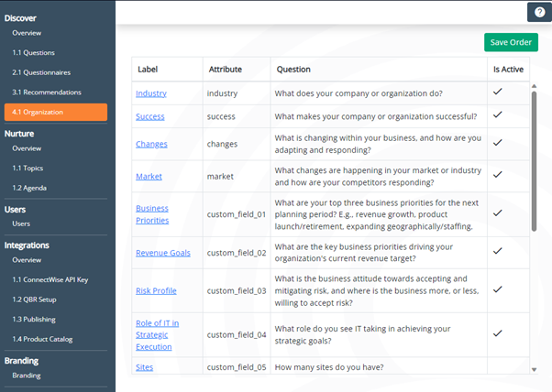
Task: Select the custom_field_04 attribute cell
Action: tap(237, 334)
